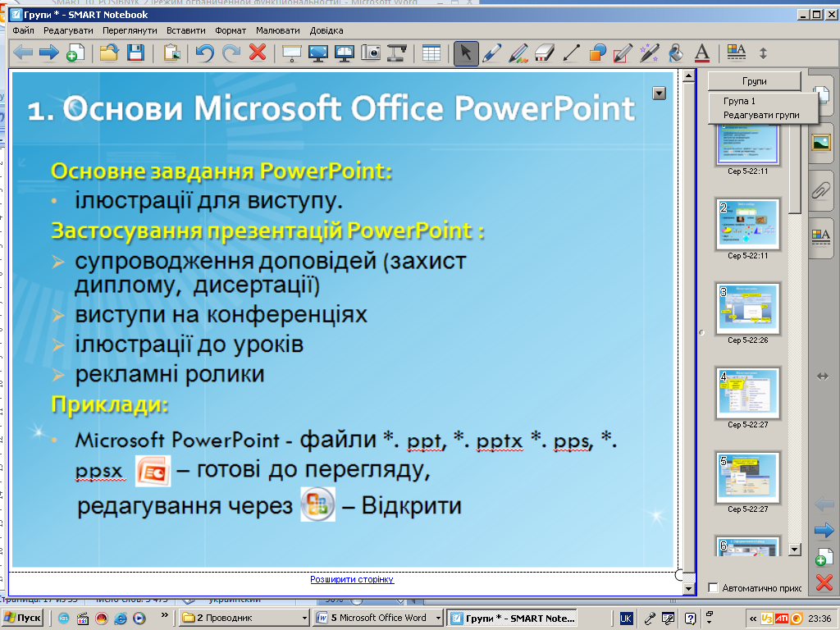Move toolbar to bottom with up-down arrow
The width and height of the screenshot is (840, 630).
pos(764,53)
